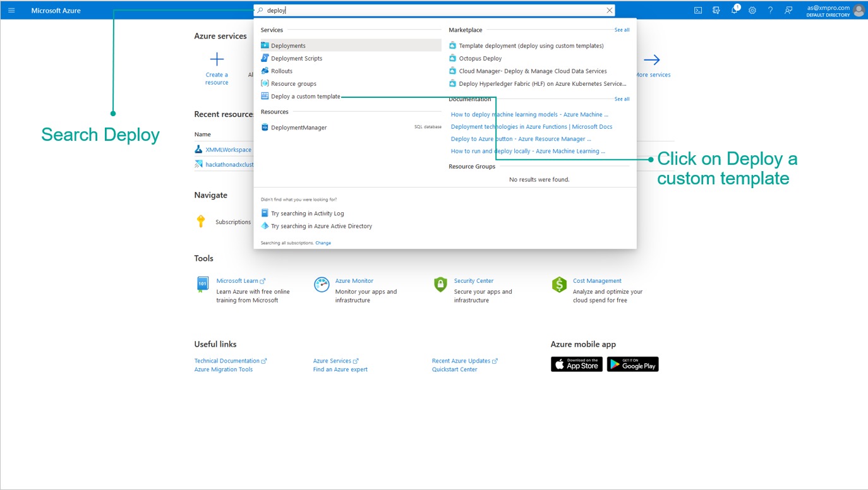Click the Deployments service icon

point(265,45)
